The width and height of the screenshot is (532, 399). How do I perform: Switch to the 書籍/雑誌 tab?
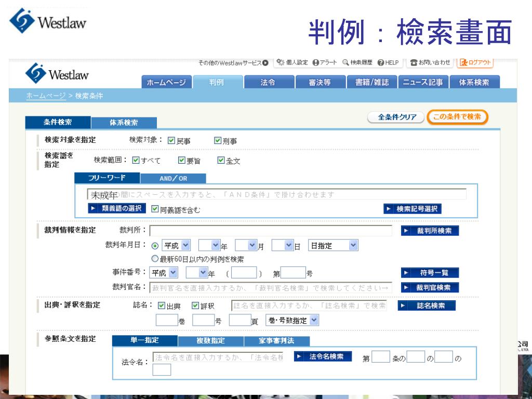[372, 82]
